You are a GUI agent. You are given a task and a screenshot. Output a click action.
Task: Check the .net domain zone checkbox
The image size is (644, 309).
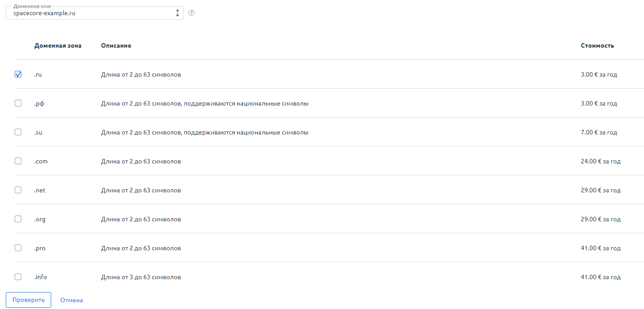18,190
